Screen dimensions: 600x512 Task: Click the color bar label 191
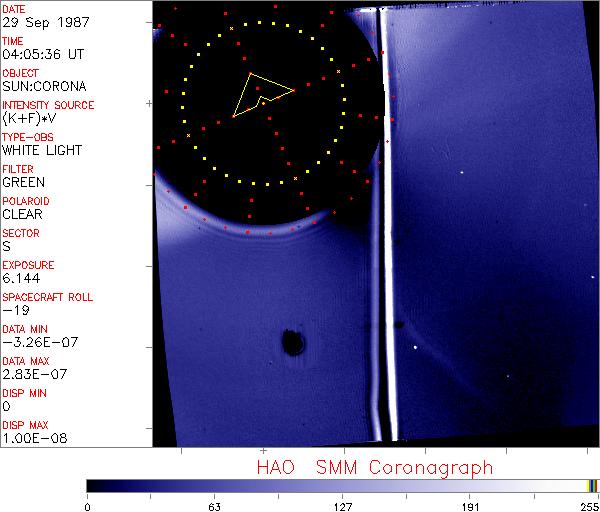click(471, 505)
